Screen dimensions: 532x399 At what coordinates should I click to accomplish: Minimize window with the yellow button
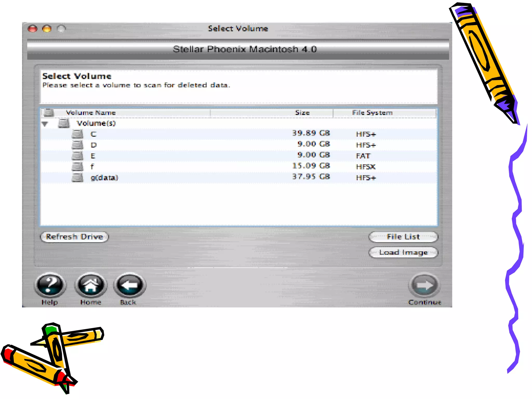click(47, 29)
